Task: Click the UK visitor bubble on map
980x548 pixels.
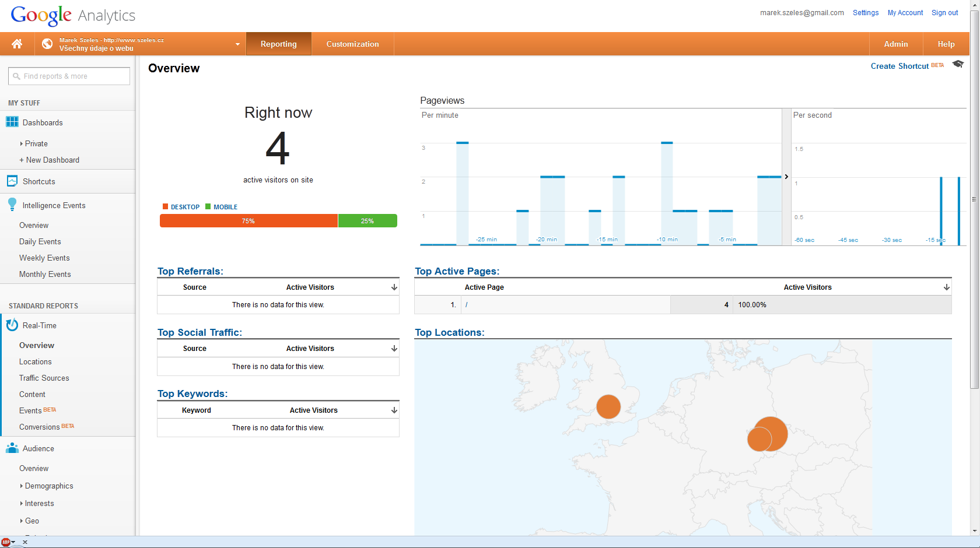Action: coord(608,406)
